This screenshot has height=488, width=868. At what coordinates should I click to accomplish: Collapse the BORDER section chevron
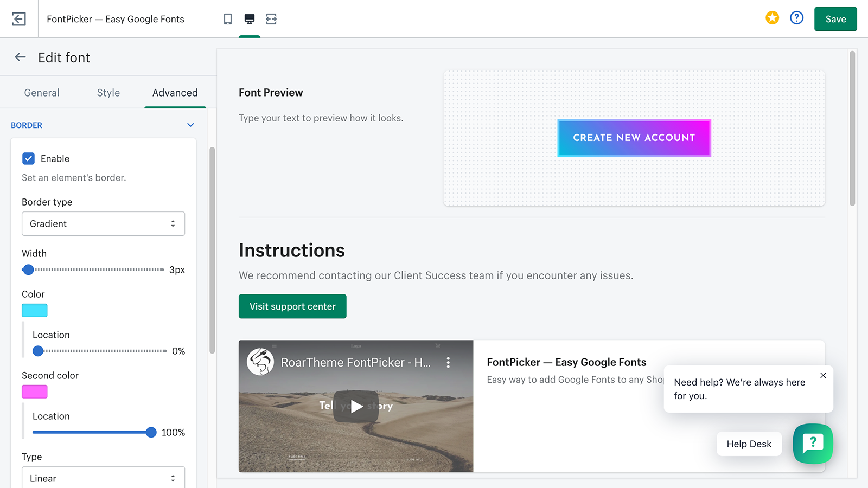[x=190, y=125]
